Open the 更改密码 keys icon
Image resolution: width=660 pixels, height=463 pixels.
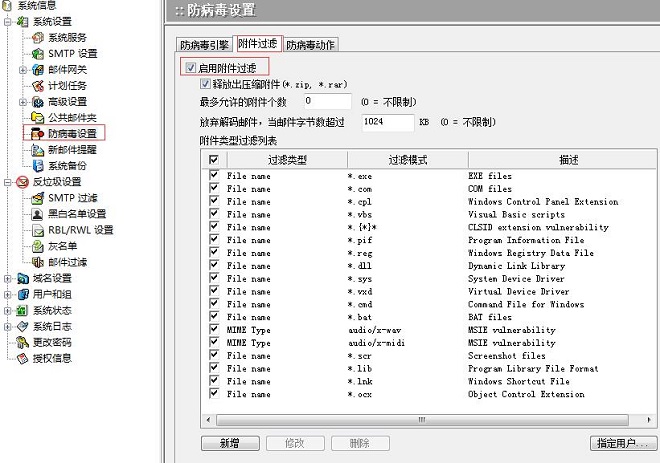pyautogui.click(x=22, y=342)
